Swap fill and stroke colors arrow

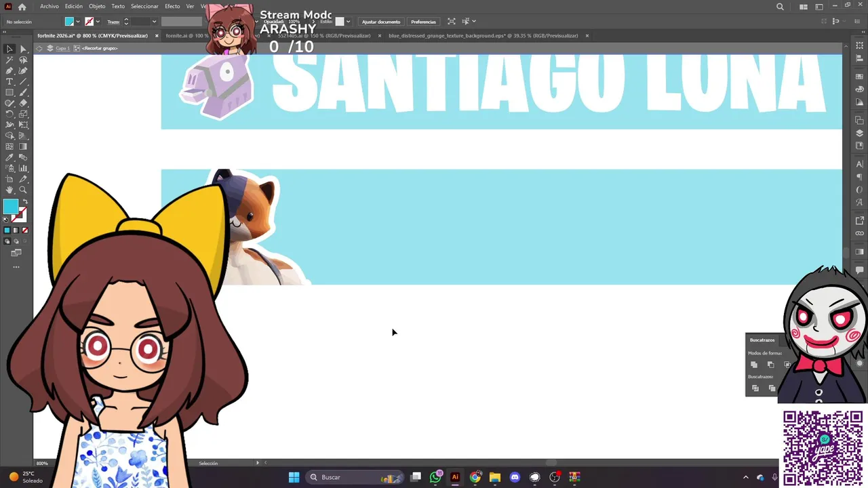point(25,202)
